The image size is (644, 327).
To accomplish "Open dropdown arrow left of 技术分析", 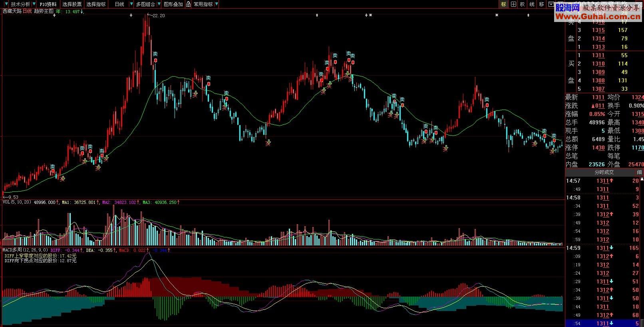I will pyautogui.click(x=6, y=4).
